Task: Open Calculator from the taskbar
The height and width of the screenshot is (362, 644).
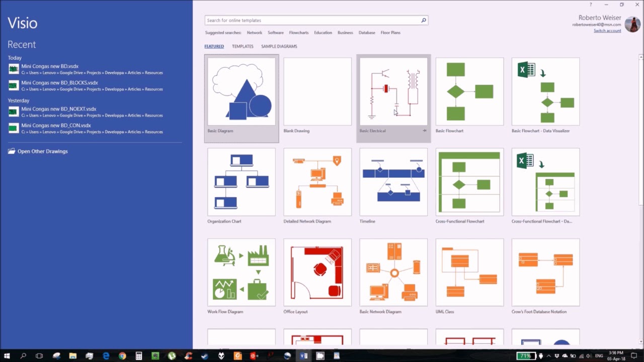Action: point(139,356)
